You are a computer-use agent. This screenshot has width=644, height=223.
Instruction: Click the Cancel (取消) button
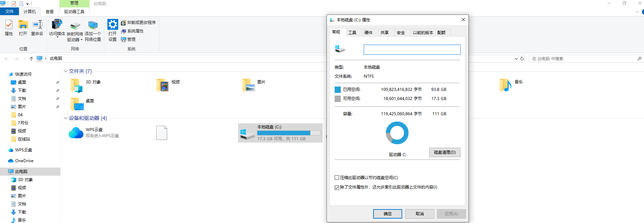[420, 214]
